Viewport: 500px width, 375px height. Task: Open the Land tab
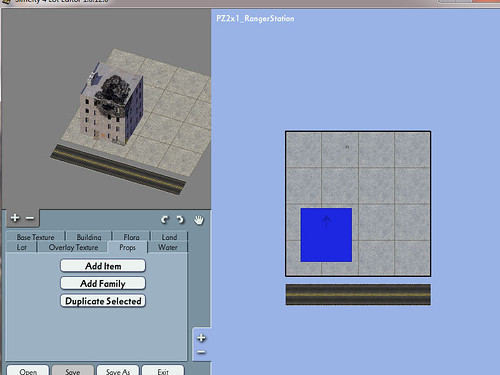[169, 237]
